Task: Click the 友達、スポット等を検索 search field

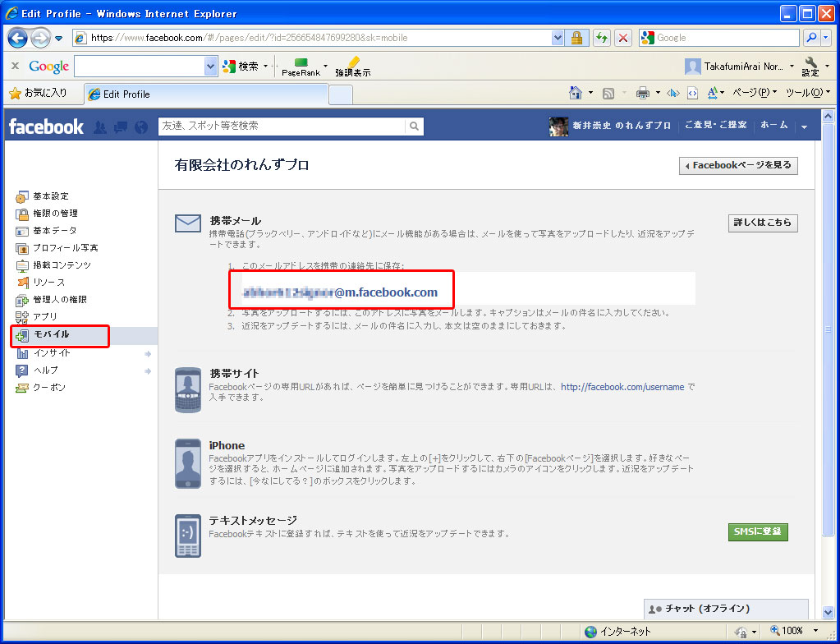Action: (x=282, y=126)
